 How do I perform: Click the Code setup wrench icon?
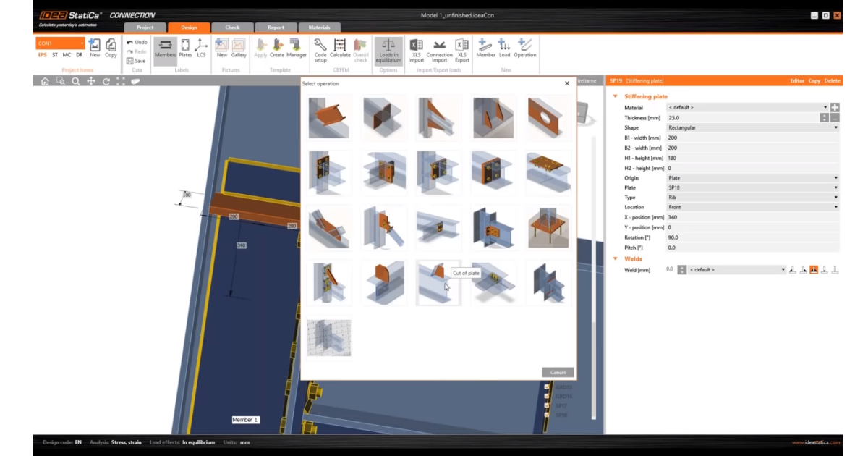[x=320, y=48]
